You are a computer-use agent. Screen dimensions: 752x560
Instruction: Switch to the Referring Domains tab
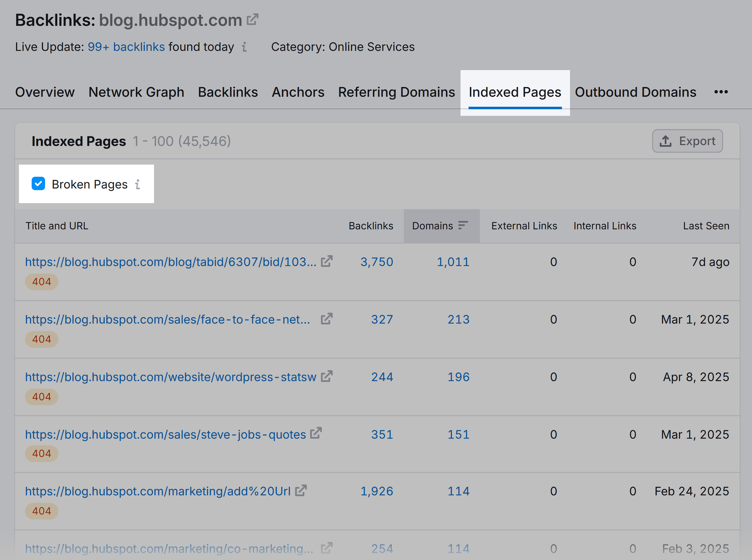396,92
